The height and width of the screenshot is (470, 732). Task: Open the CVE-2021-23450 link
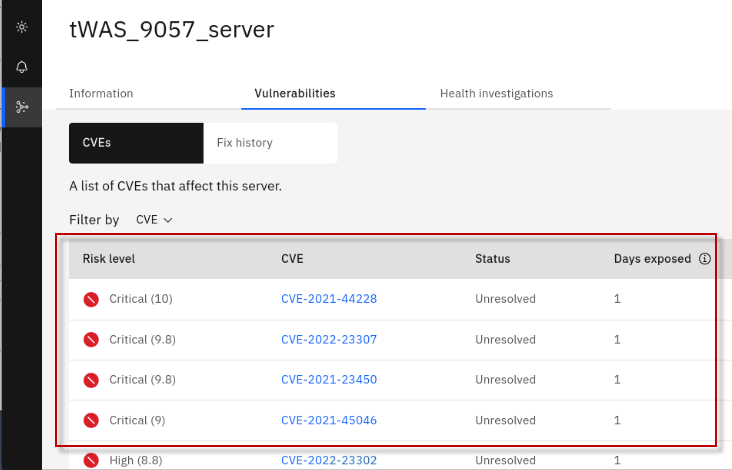pos(329,380)
